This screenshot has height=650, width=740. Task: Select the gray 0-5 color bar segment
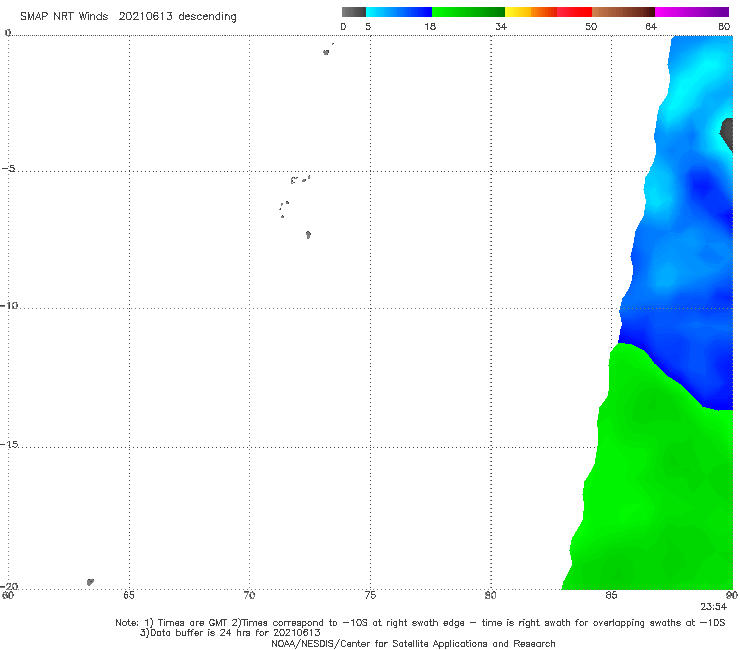click(x=354, y=12)
